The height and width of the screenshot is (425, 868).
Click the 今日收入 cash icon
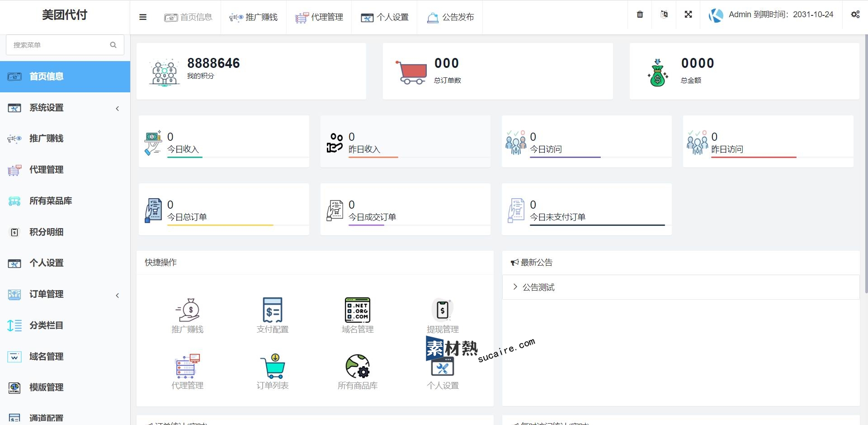tap(153, 143)
